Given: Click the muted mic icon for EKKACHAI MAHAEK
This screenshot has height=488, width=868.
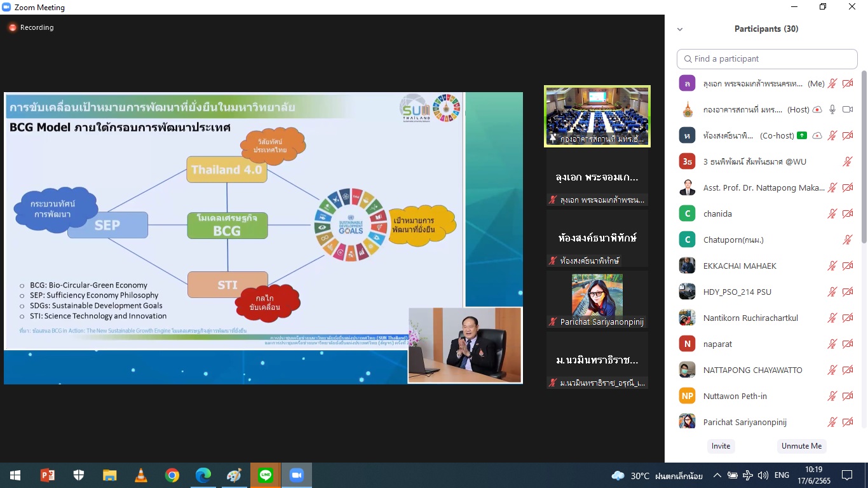Looking at the screenshot, I should tap(832, 266).
